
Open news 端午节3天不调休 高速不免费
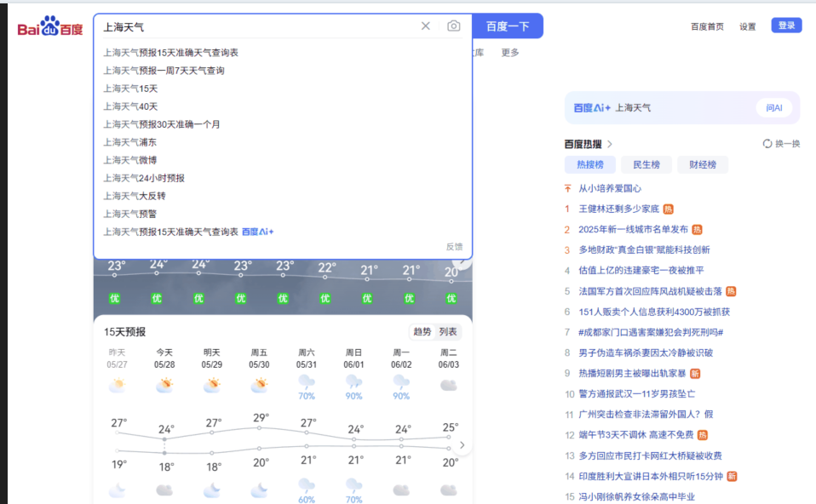click(636, 435)
